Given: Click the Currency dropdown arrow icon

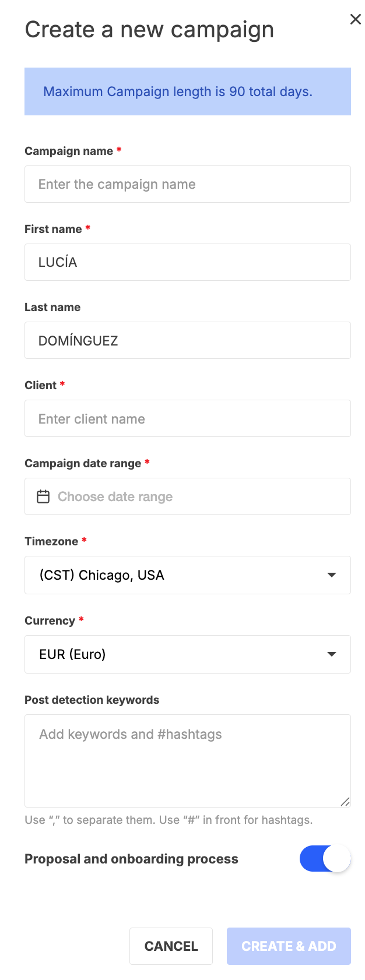Looking at the screenshot, I should tap(332, 654).
